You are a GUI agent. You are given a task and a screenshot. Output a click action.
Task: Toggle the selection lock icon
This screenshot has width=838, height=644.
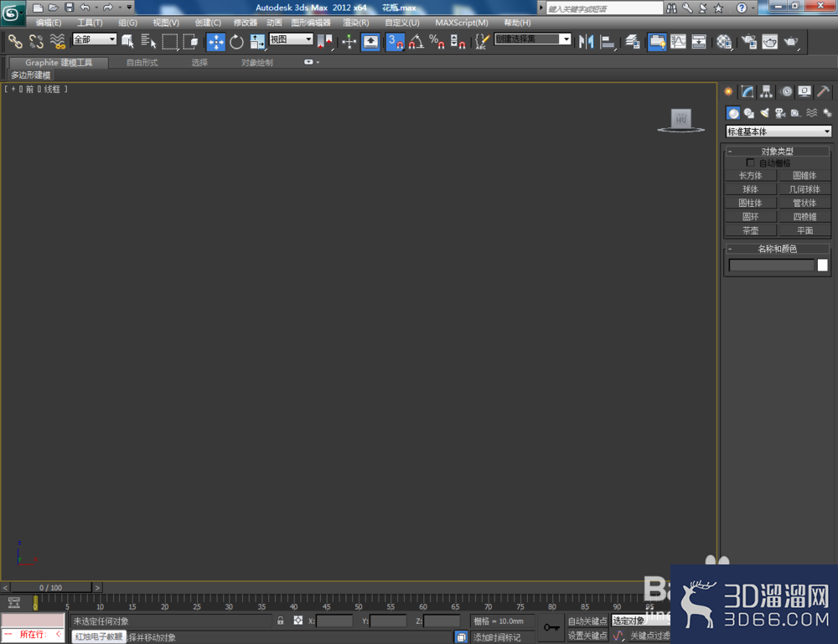point(280,621)
